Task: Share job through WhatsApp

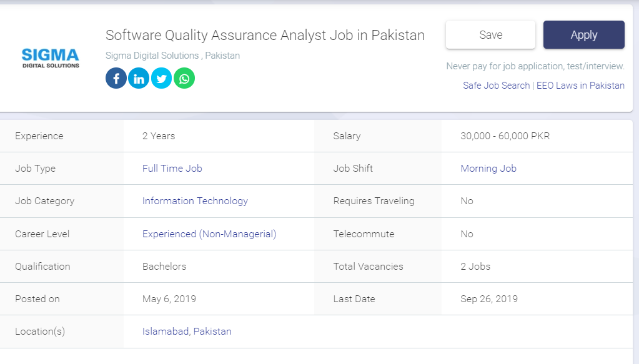Action: click(184, 78)
